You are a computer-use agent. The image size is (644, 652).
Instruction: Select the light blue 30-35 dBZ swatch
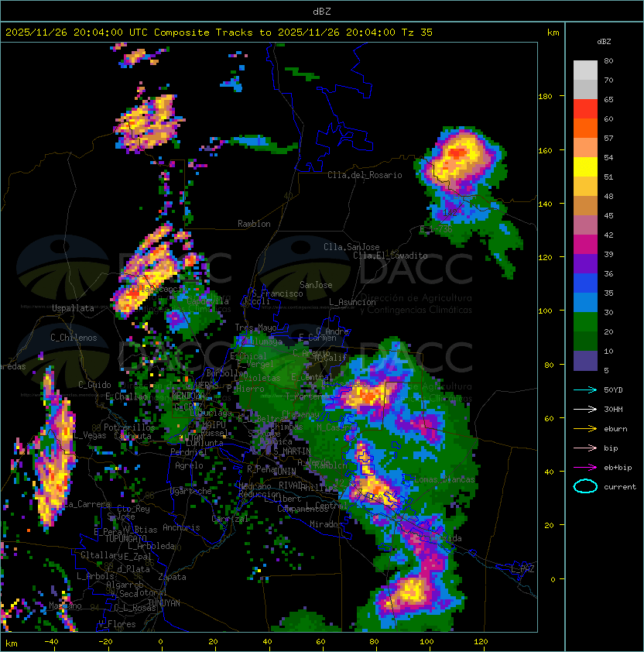pyautogui.click(x=585, y=302)
